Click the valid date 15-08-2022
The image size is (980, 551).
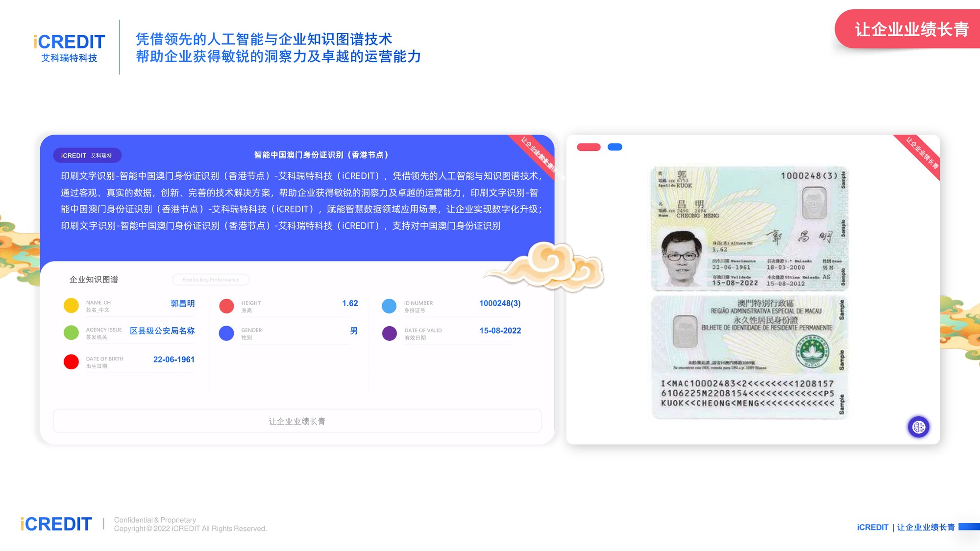[x=500, y=331]
